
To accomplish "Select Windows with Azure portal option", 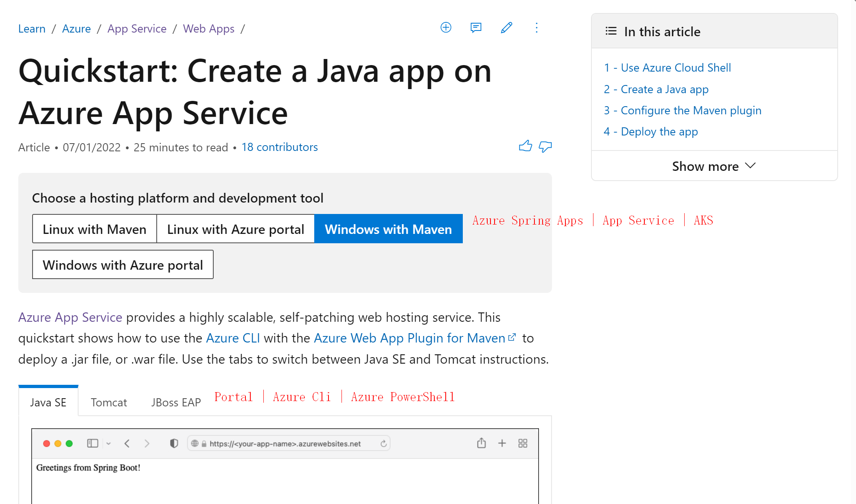I will (x=123, y=265).
